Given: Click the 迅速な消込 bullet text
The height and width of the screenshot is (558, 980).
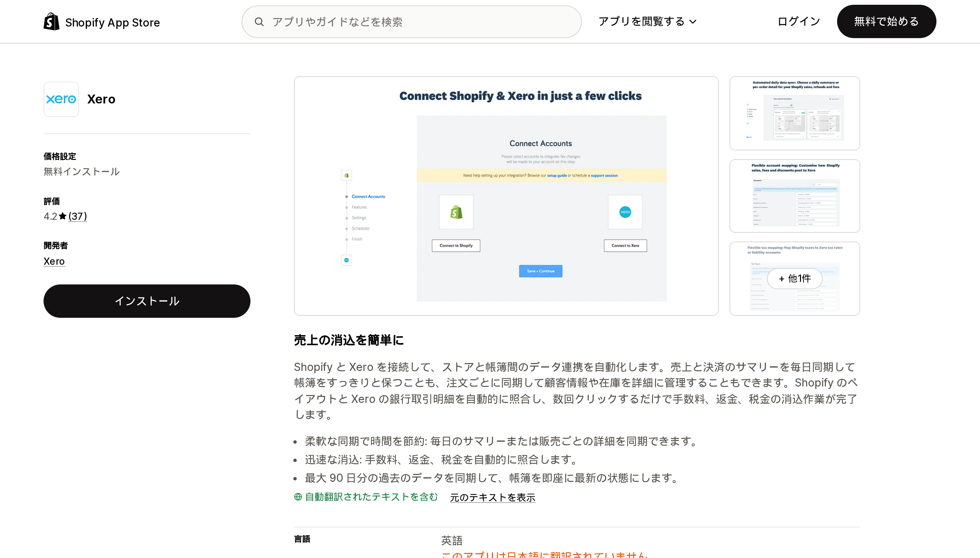Looking at the screenshot, I should pos(441,460).
